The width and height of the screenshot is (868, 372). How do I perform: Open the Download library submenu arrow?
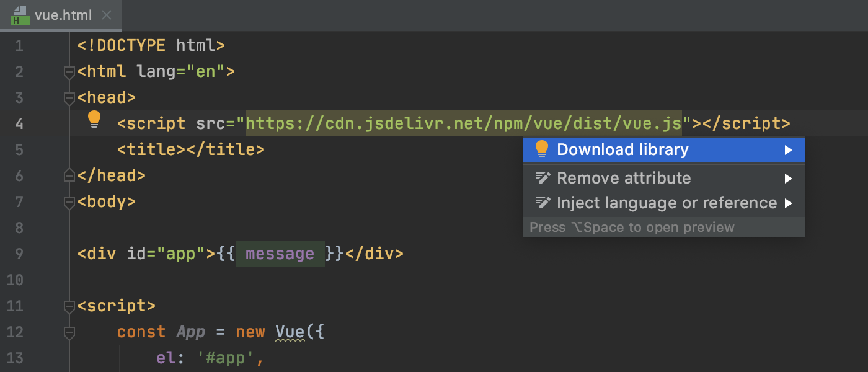point(788,150)
